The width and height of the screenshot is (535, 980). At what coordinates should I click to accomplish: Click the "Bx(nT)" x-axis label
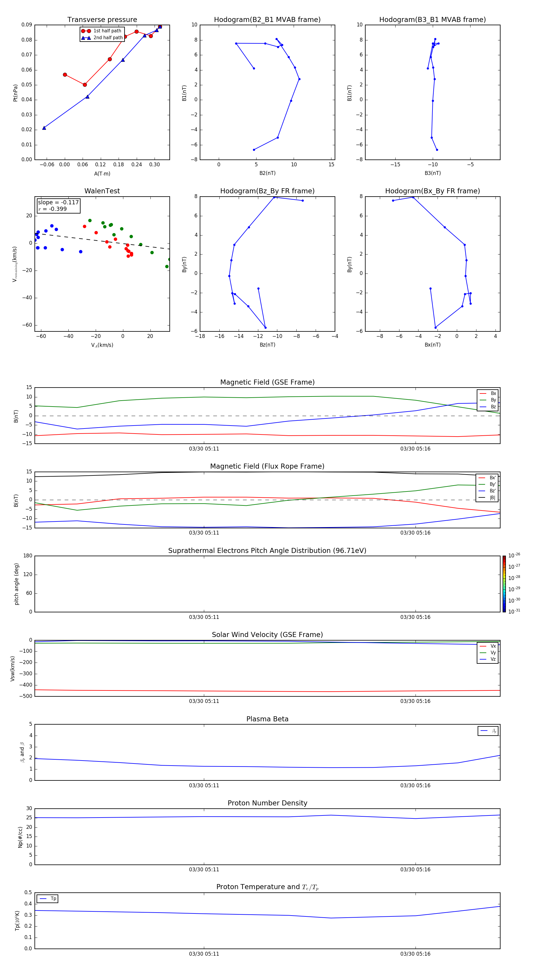432,345
